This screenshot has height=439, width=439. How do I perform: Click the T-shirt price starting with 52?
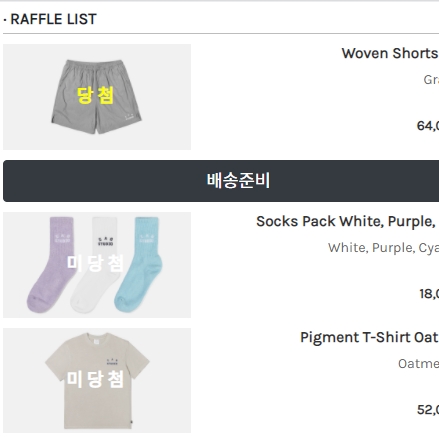pyautogui.click(x=428, y=410)
